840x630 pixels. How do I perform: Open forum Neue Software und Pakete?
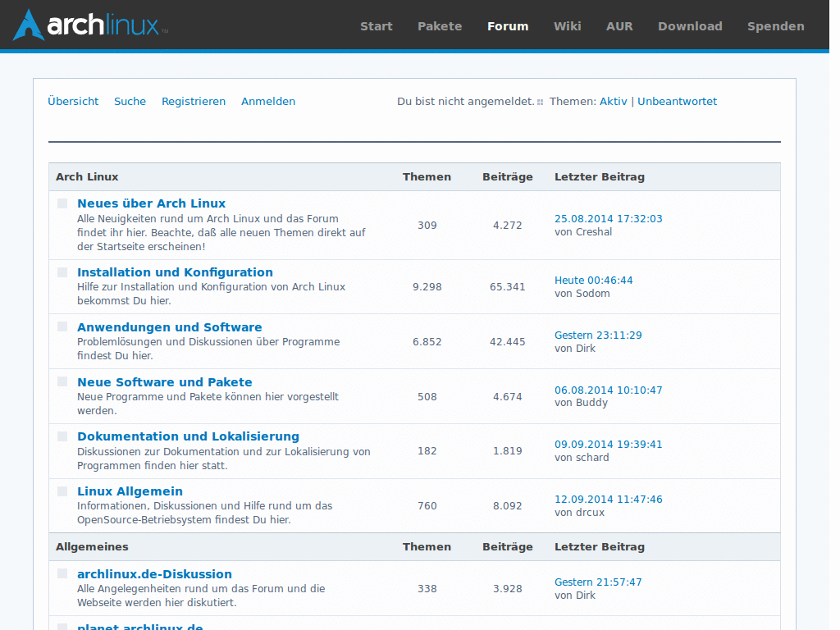point(164,382)
